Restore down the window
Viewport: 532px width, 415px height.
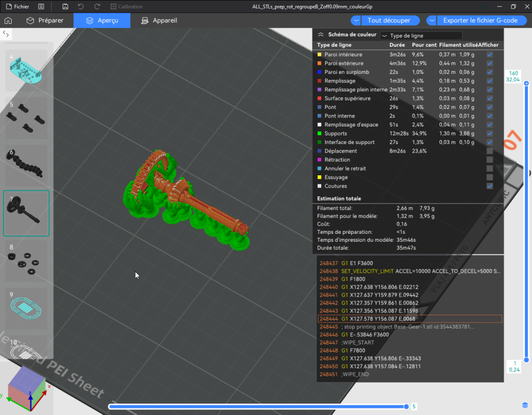(513, 6)
